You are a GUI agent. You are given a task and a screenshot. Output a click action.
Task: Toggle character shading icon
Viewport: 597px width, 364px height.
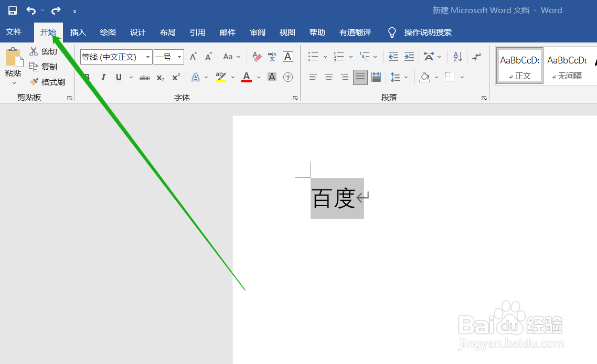tap(272, 77)
